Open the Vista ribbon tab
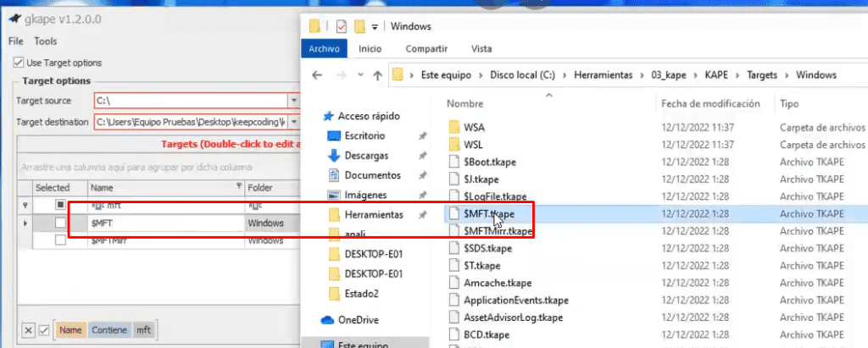The image size is (868, 348). pyautogui.click(x=481, y=49)
